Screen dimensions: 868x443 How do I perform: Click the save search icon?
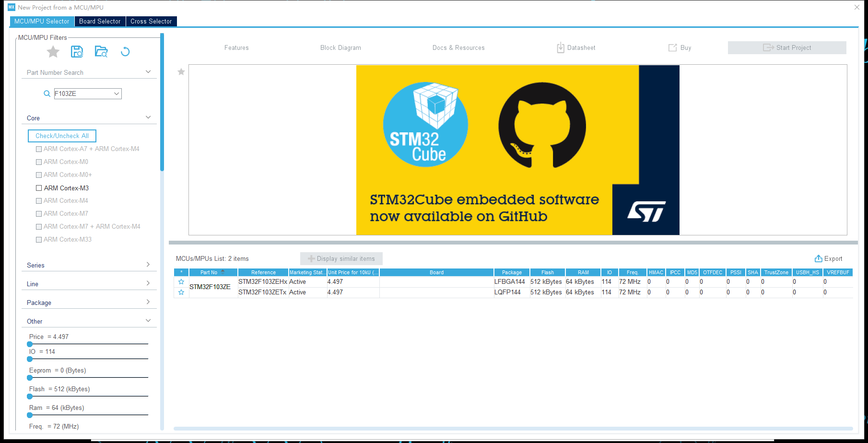pyautogui.click(x=77, y=52)
